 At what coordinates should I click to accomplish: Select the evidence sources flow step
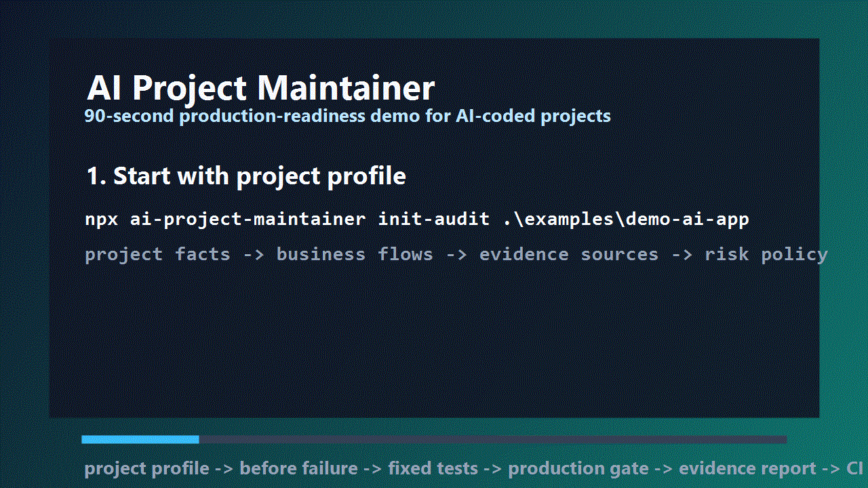[x=568, y=254]
